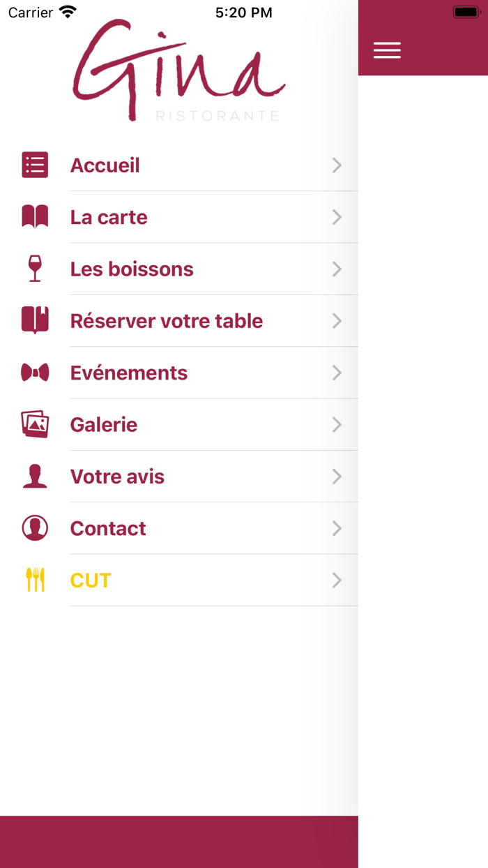This screenshot has width=488, height=868.
Task: Open the yellow CUT link
Action: [x=91, y=581]
